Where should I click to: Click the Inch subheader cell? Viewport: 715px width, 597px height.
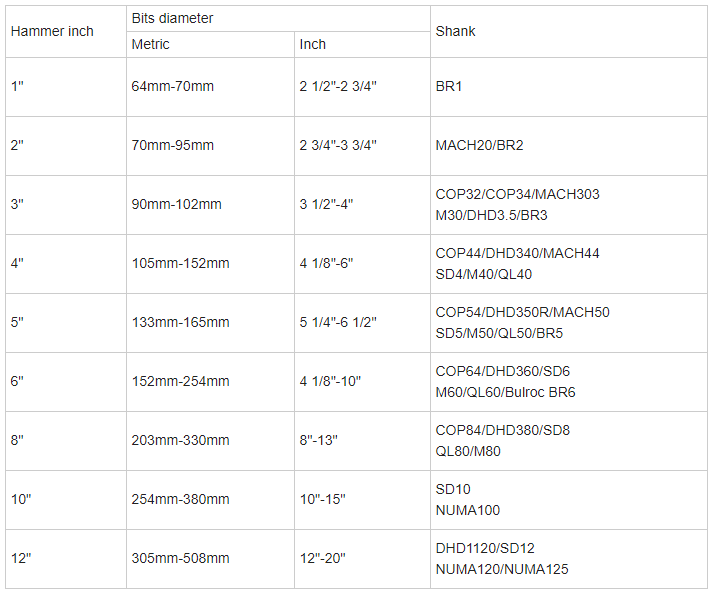pyautogui.click(x=363, y=45)
